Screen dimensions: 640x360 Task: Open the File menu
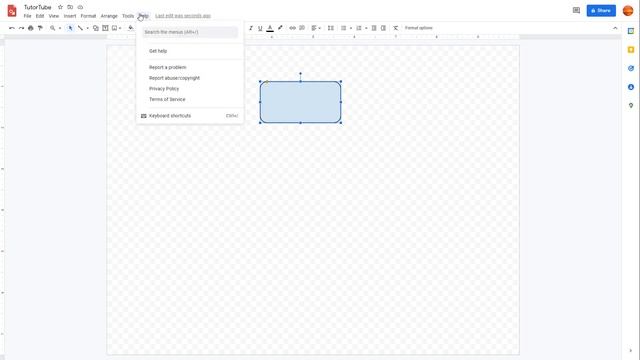pos(27,16)
